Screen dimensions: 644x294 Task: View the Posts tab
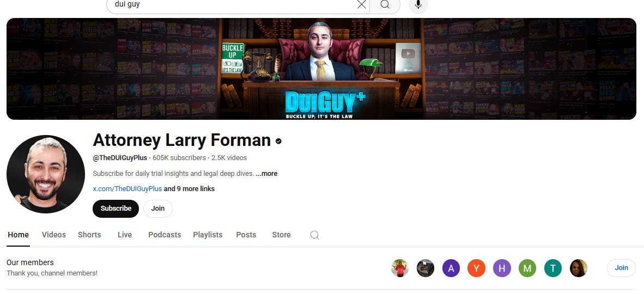point(246,235)
